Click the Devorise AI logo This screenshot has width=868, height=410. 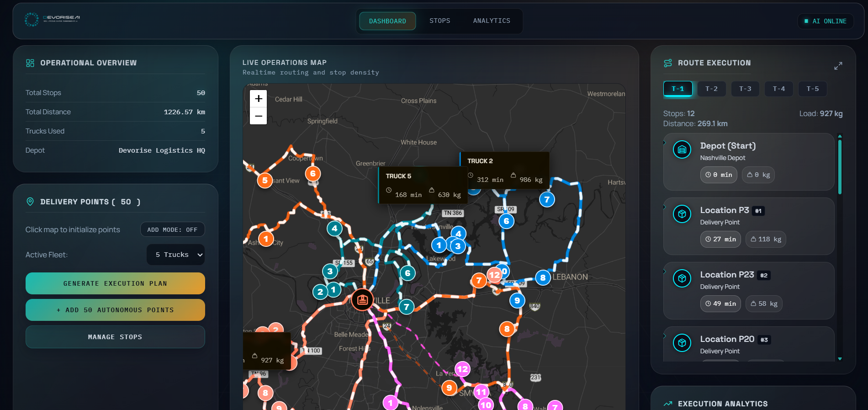(52, 19)
